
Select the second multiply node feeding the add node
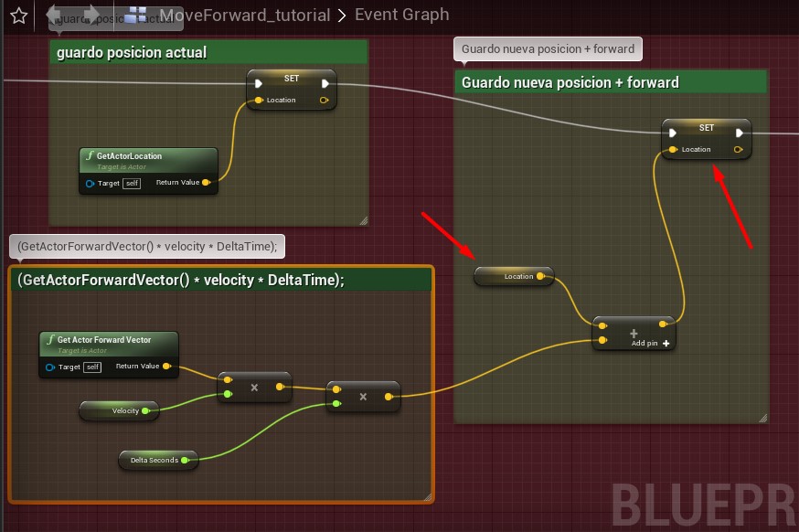(363, 397)
